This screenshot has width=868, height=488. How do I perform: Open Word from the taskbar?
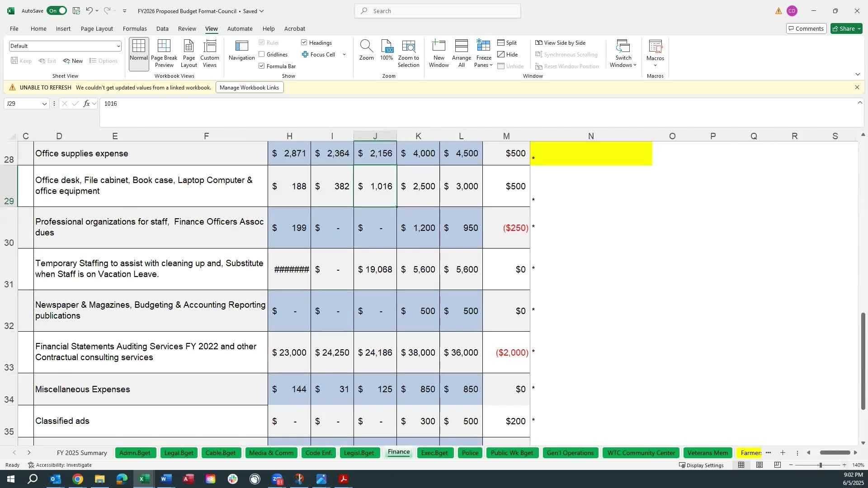point(166,479)
